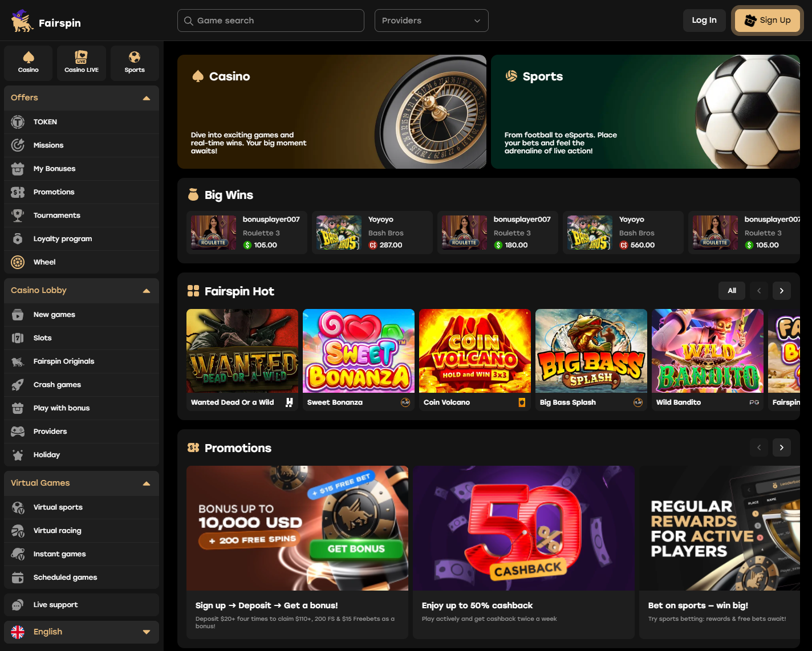Click the Tournaments trophy icon

[18, 215]
